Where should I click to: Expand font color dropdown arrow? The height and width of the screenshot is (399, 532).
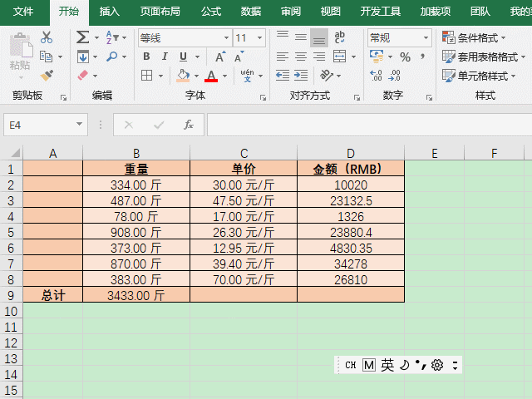pos(224,76)
